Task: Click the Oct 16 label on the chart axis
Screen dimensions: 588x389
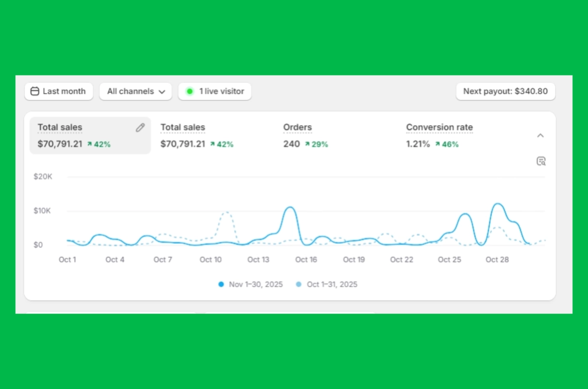Action: [x=306, y=259]
